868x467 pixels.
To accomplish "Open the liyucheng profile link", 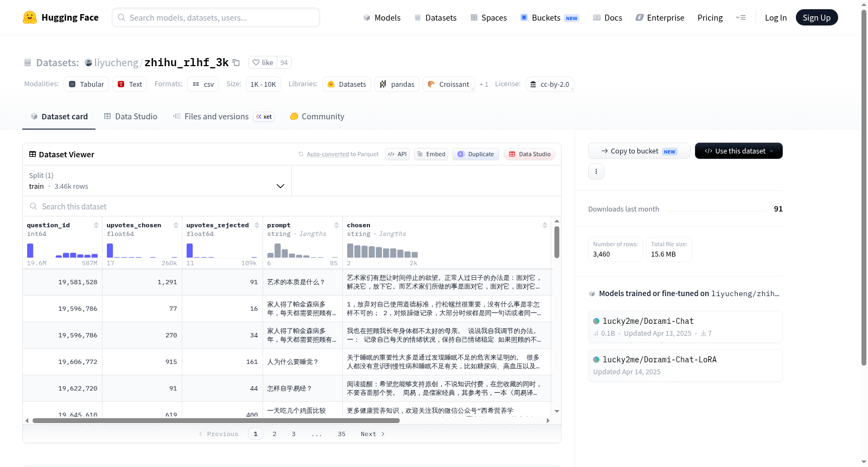I will point(116,62).
